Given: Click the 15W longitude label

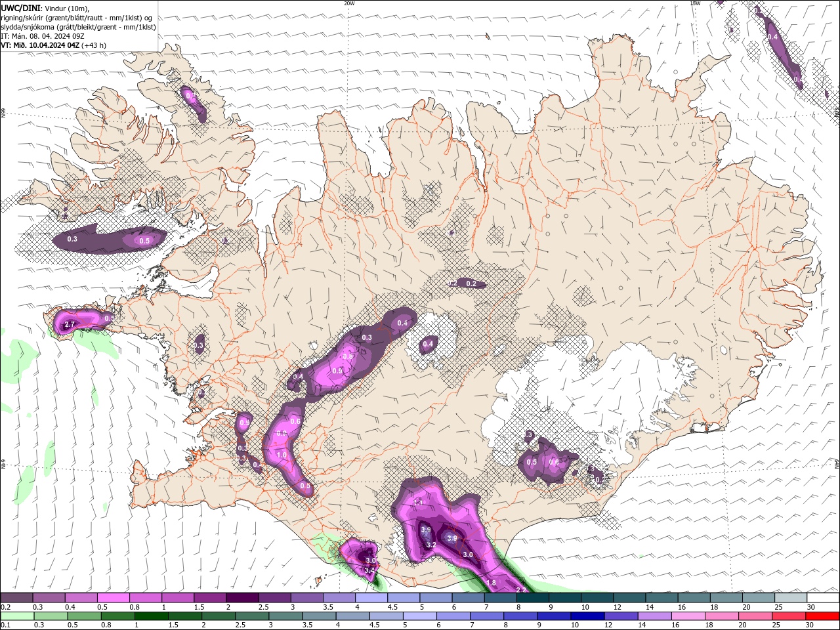Looking at the screenshot, I should [x=694, y=3].
